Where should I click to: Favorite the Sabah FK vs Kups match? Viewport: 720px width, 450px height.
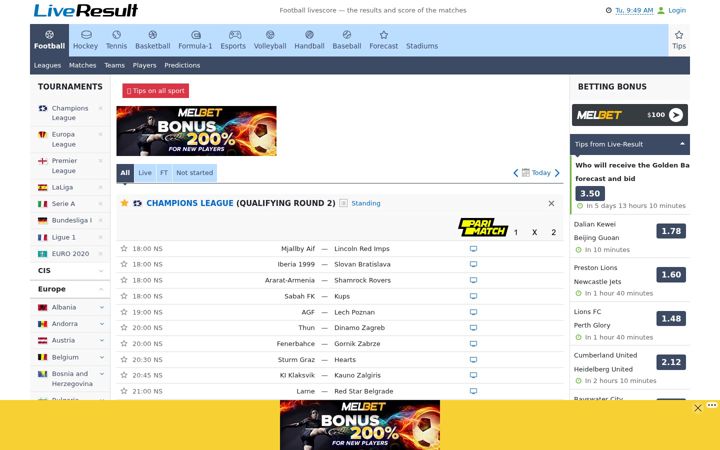124,296
